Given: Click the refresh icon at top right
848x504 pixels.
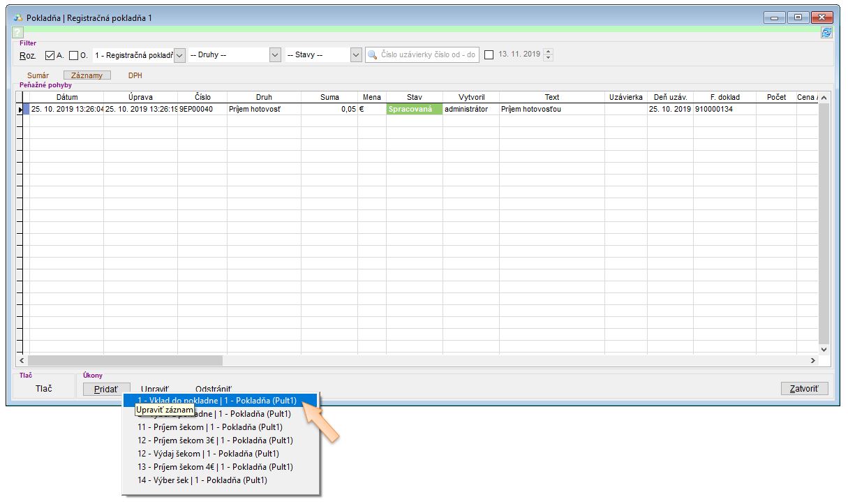Looking at the screenshot, I should point(826,32).
